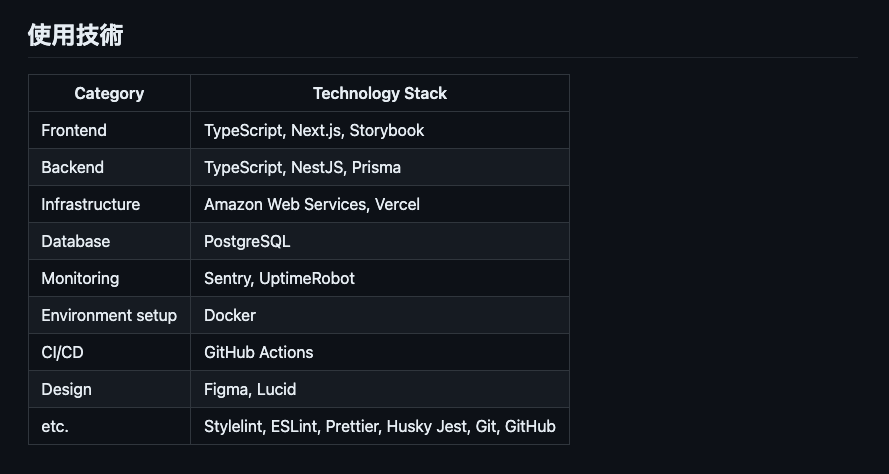The width and height of the screenshot is (889, 474).
Task: Click the Stylelint, ESLint, Prettier cell
Action: (x=380, y=426)
